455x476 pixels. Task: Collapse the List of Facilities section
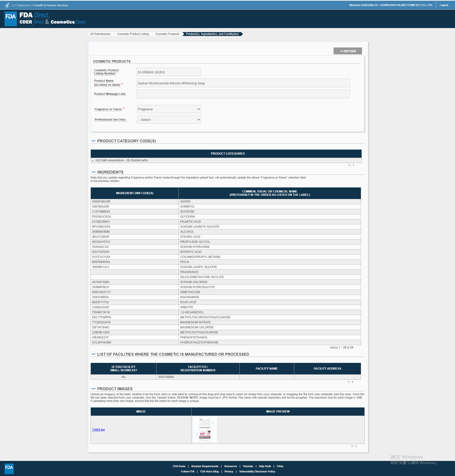93,354
